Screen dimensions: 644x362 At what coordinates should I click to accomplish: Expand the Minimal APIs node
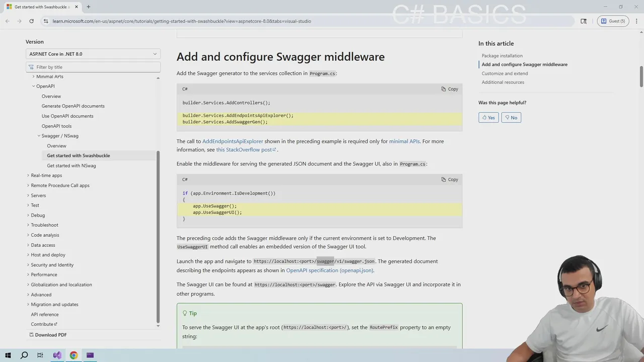pyautogui.click(x=34, y=76)
